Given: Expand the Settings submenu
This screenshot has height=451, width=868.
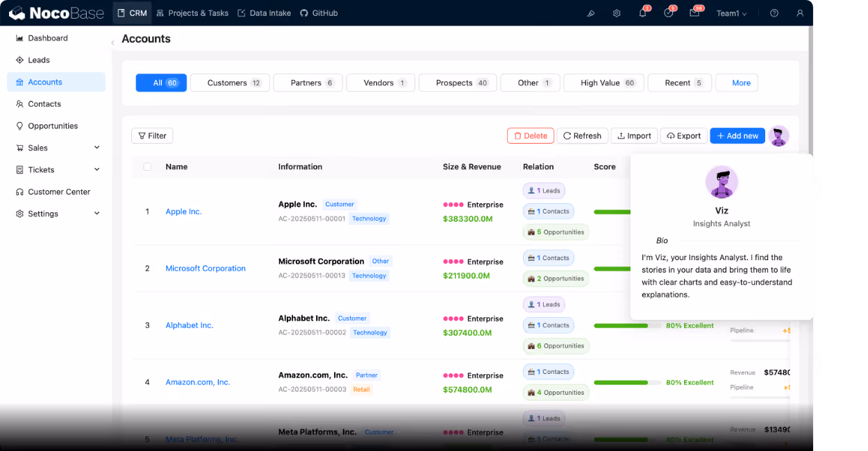Looking at the screenshot, I should 97,214.
